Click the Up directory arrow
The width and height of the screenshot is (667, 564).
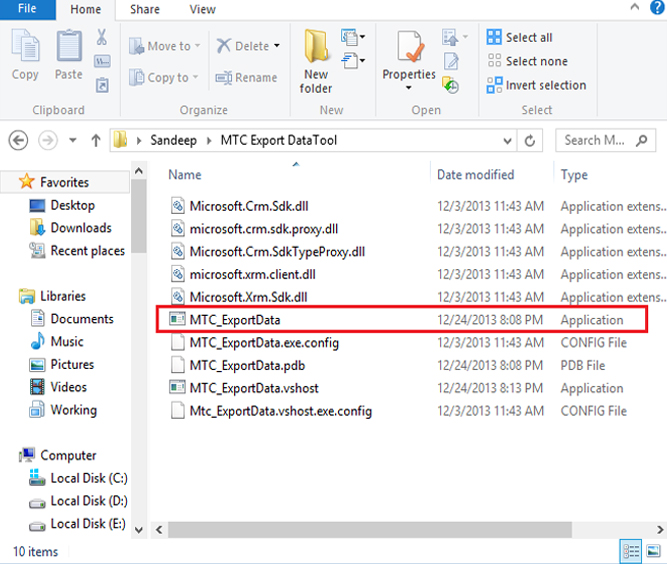coord(96,141)
